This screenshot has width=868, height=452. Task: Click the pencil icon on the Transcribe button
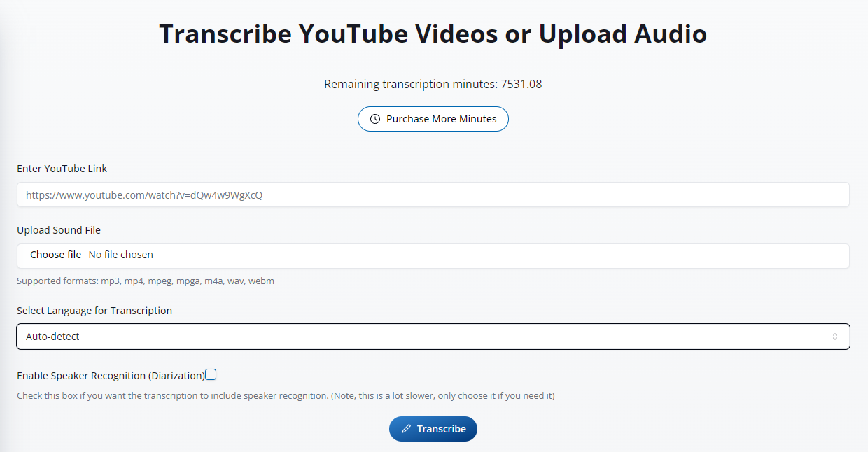coord(406,429)
